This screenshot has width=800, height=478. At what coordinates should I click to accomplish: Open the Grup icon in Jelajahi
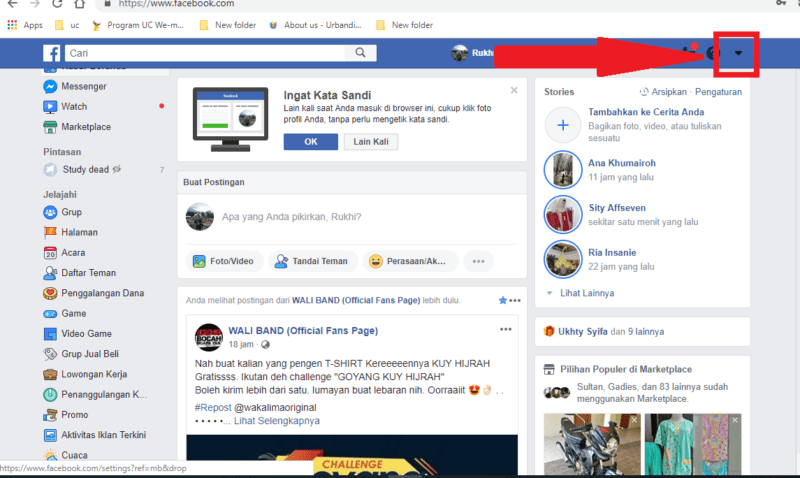(x=50, y=212)
